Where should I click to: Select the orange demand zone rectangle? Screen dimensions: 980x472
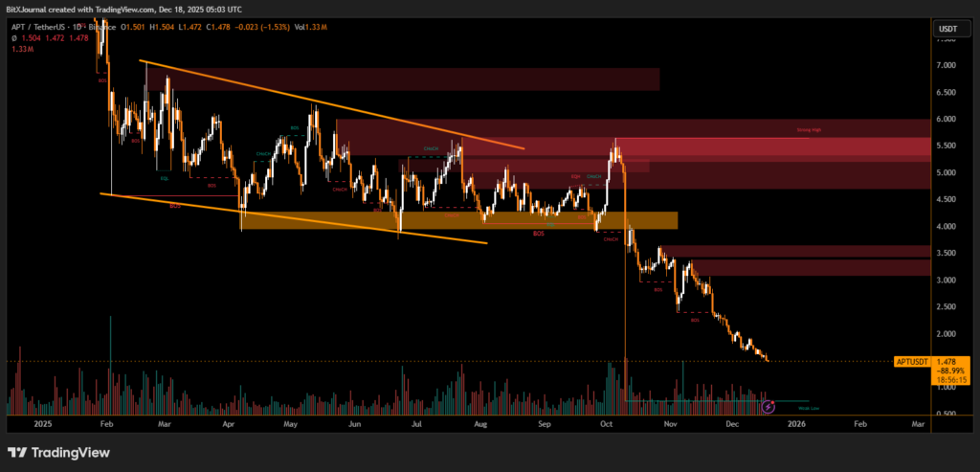tap(459, 220)
